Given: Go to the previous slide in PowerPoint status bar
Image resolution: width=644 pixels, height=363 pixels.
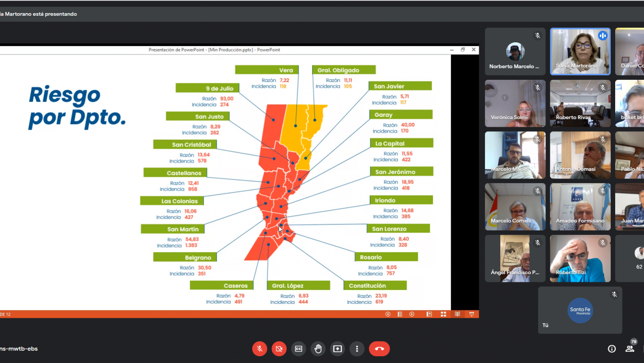Looking at the screenshot, I should (x=388, y=314).
